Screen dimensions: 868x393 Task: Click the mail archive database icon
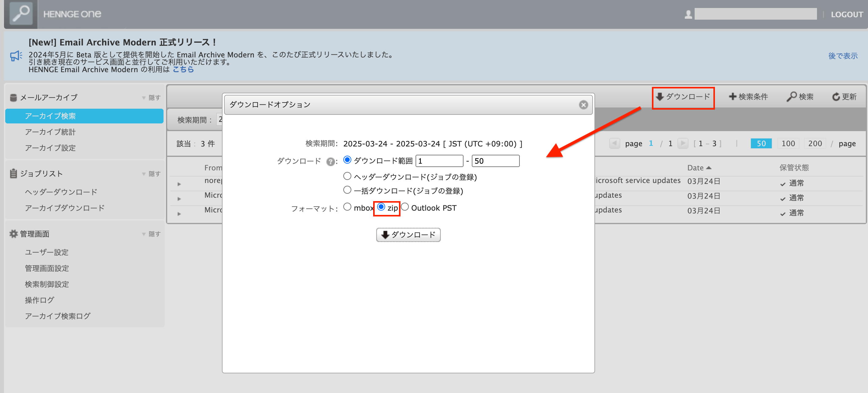[x=14, y=98]
